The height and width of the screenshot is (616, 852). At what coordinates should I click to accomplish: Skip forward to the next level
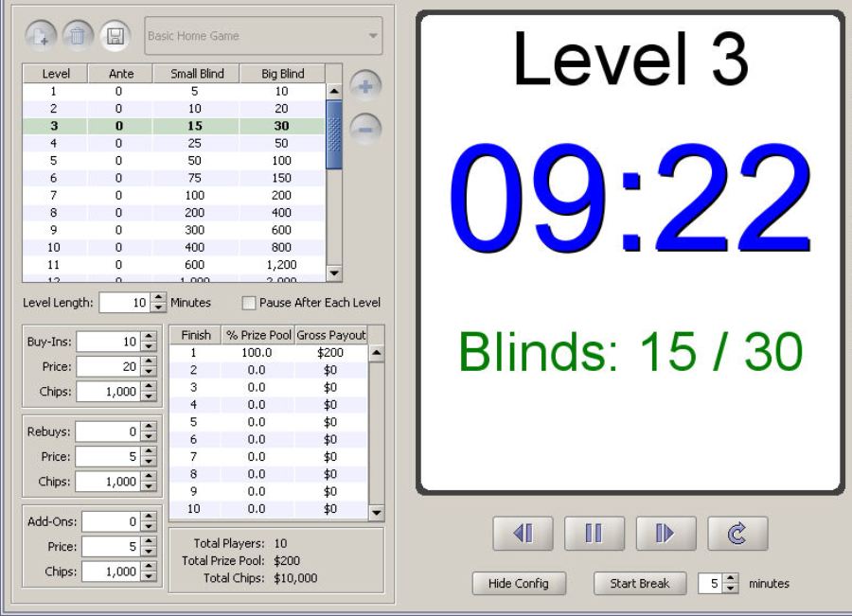click(666, 535)
